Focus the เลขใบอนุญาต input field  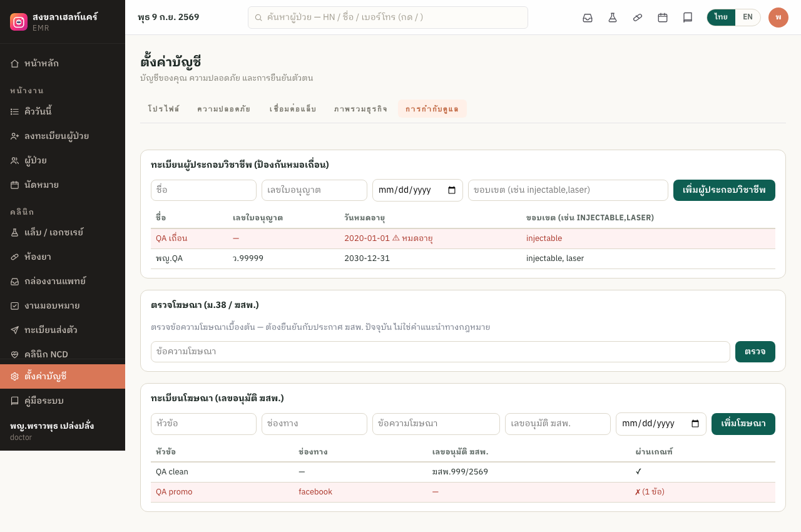pyautogui.click(x=314, y=190)
